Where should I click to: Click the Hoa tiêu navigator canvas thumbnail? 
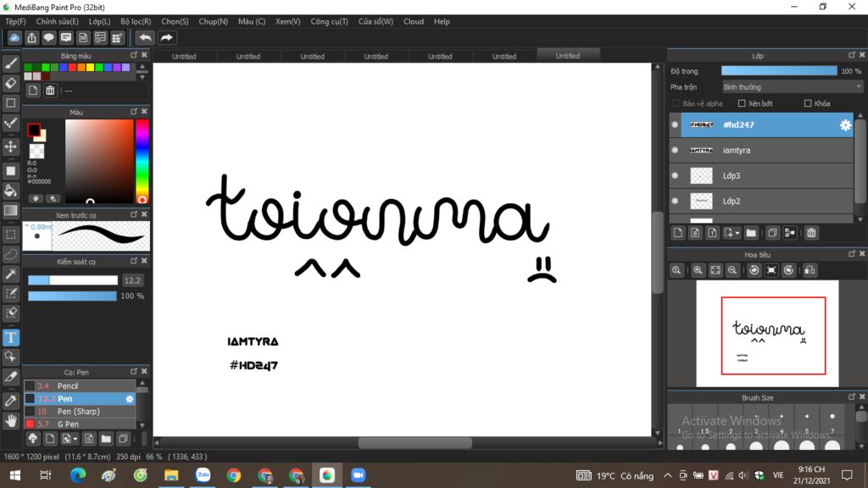767,334
